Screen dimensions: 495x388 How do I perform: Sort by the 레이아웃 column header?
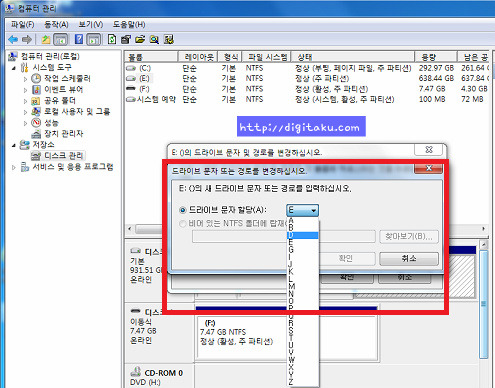point(198,57)
